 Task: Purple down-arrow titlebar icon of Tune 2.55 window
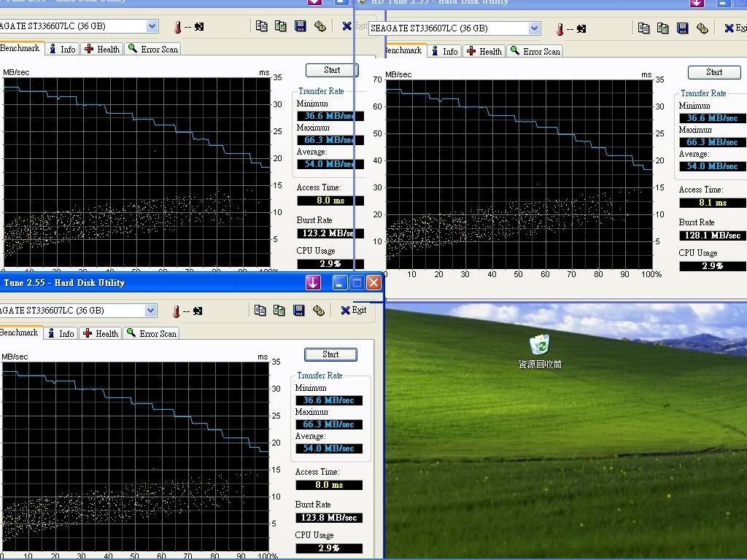[x=313, y=282]
